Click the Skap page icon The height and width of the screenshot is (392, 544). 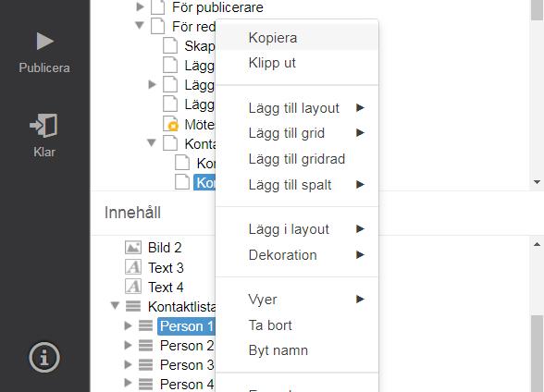(x=170, y=45)
